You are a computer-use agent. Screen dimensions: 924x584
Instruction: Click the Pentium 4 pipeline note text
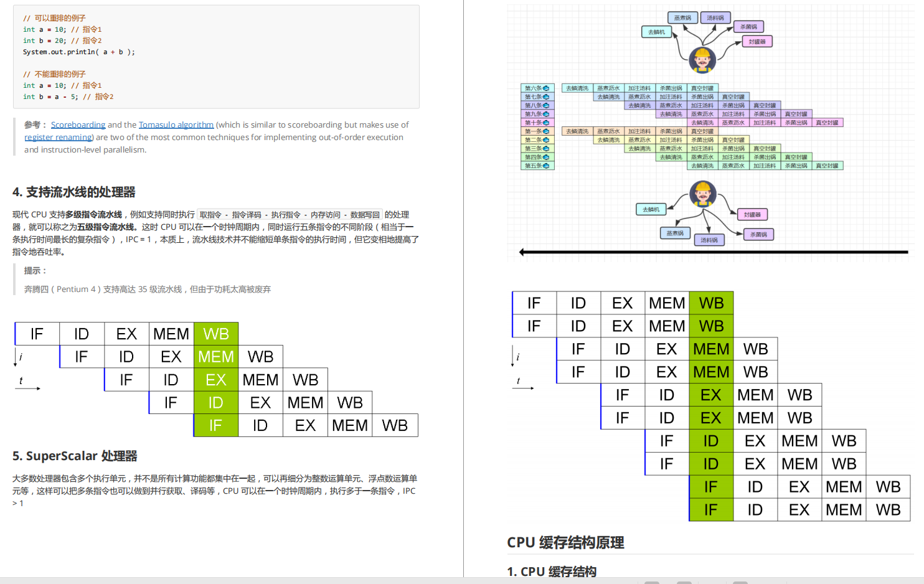pyautogui.click(x=148, y=289)
